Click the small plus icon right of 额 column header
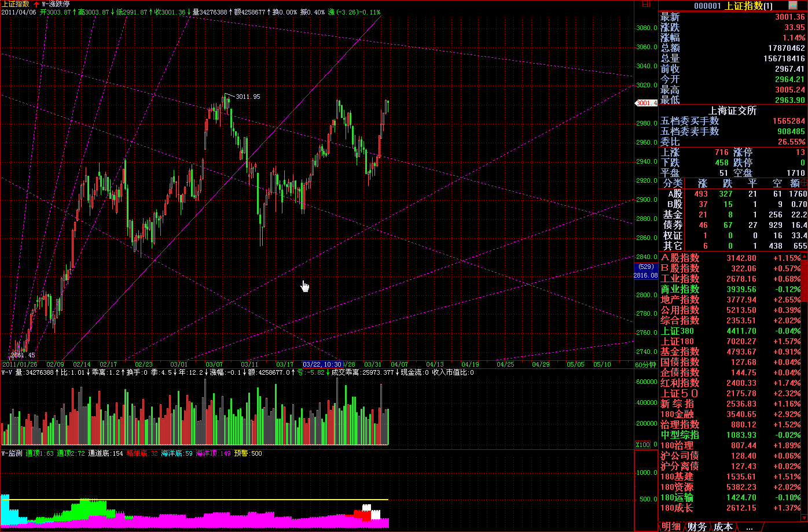808x532 pixels. (803, 183)
